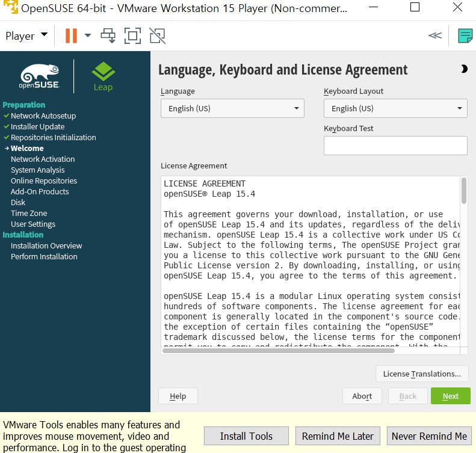Enter full screen mode
This screenshot has height=453, width=476.
pyautogui.click(x=132, y=36)
